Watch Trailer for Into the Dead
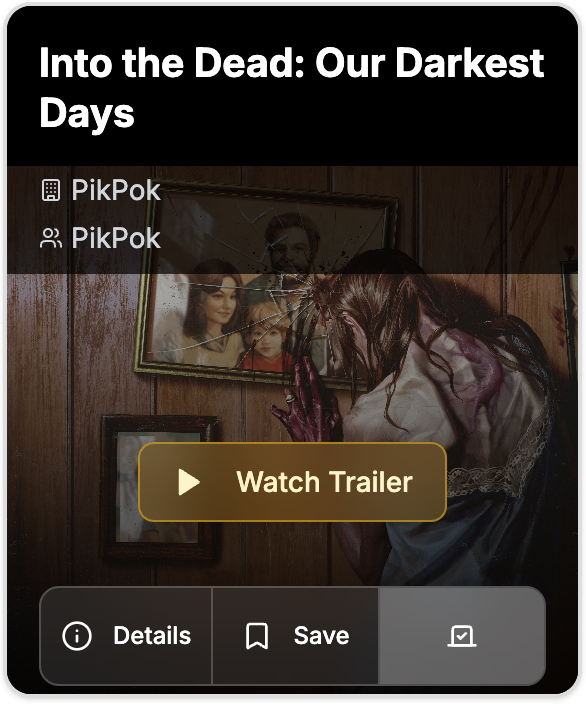Screen dimensions: 586x704 (292, 482)
